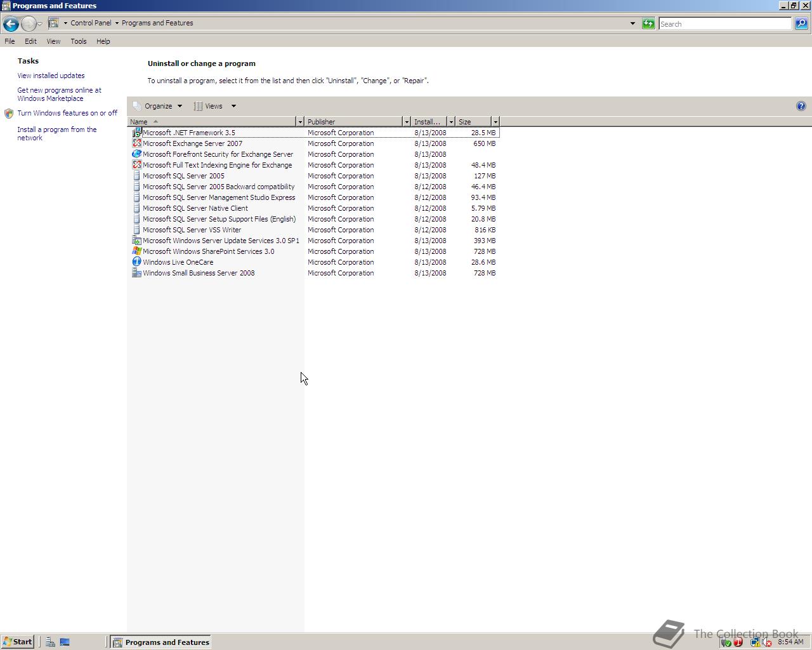The height and width of the screenshot is (650, 812).
Task: Click the 5.79 MB size cell
Action: coord(483,208)
